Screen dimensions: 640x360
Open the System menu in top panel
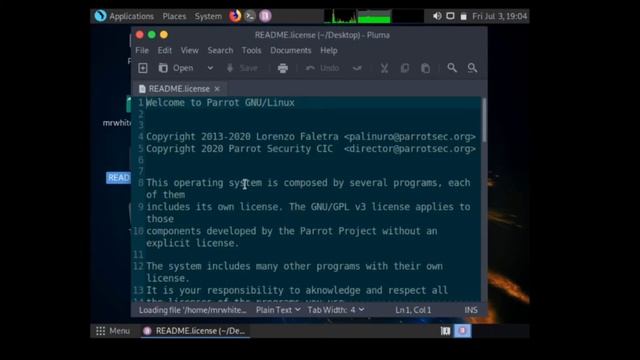point(208,16)
